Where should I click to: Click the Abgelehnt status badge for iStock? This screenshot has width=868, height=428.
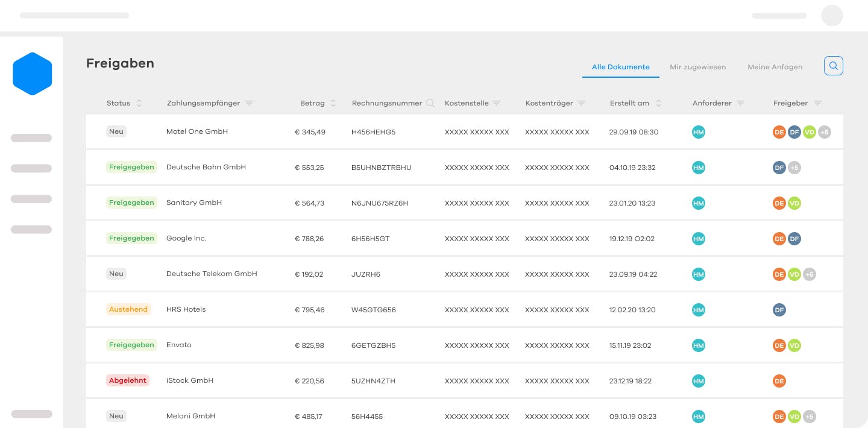point(128,380)
